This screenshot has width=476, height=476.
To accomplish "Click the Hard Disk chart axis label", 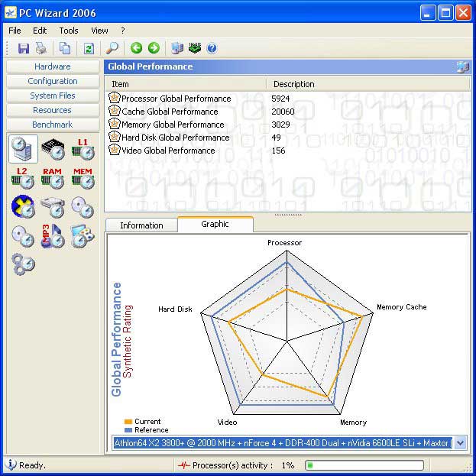I will 175,309.
